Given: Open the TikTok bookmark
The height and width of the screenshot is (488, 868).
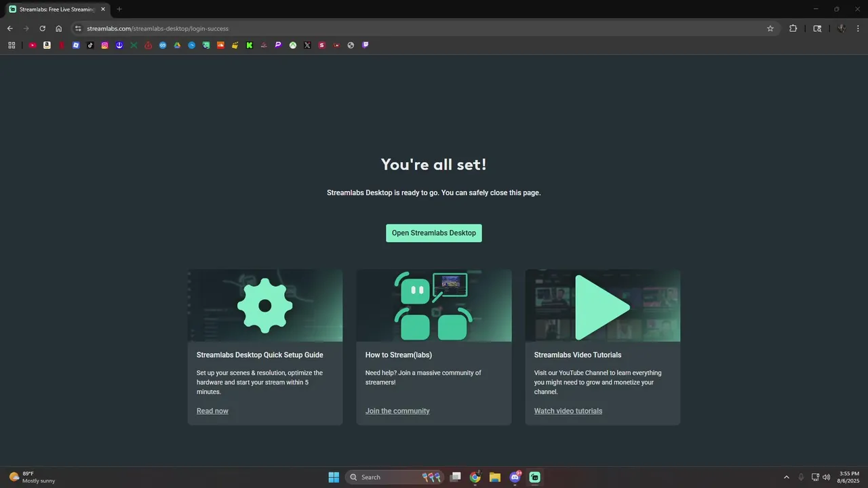Looking at the screenshot, I should tap(90, 45).
